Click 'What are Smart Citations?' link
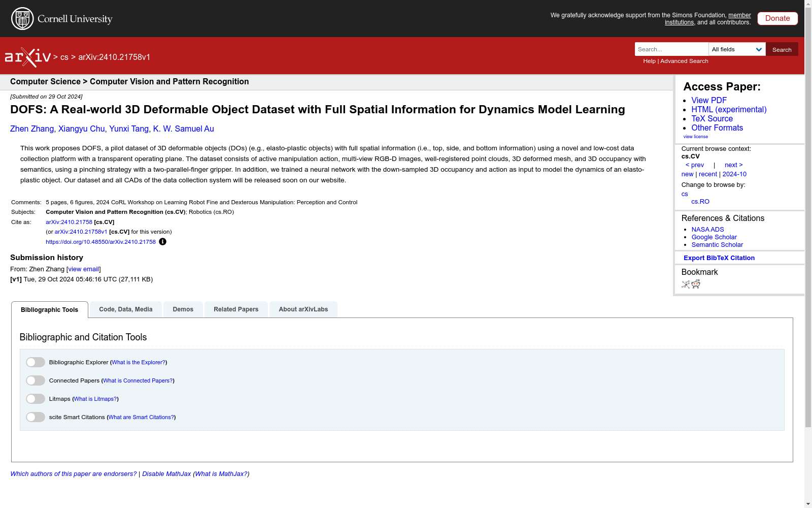 pyautogui.click(x=141, y=417)
